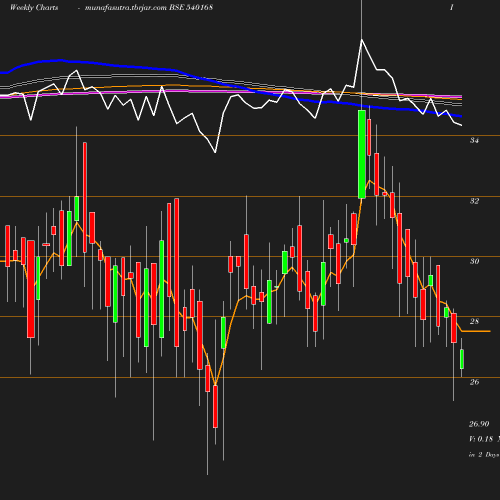Click the price axis label 32
The image size is (500, 500).
(474, 201)
